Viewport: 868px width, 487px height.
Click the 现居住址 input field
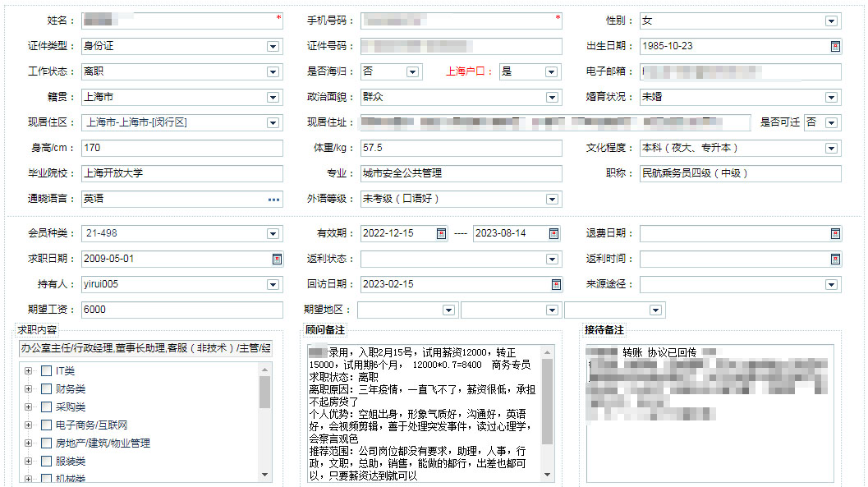pyautogui.click(x=555, y=123)
